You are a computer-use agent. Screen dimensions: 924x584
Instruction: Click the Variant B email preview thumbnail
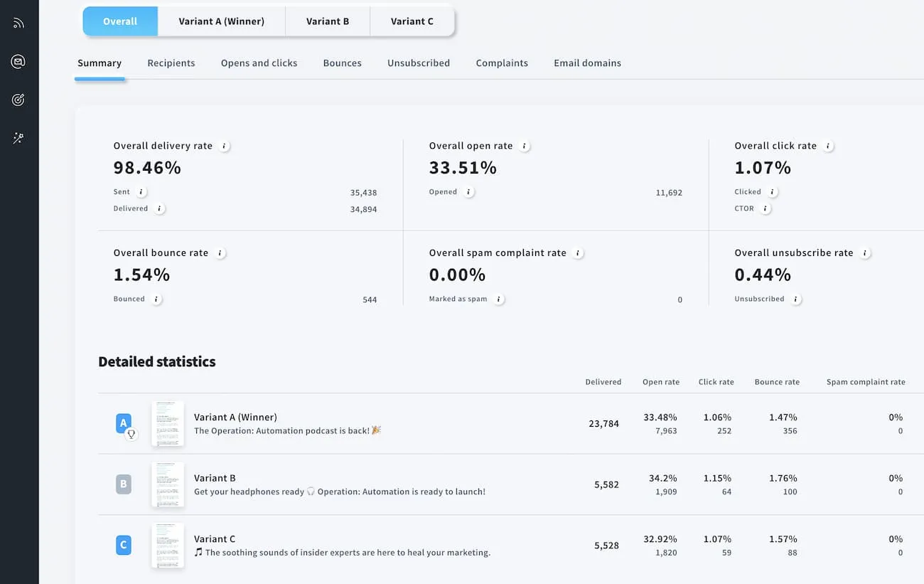point(168,484)
